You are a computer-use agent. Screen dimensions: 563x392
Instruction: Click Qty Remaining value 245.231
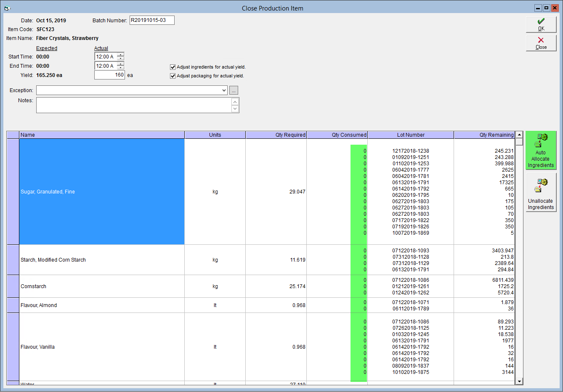pos(504,151)
